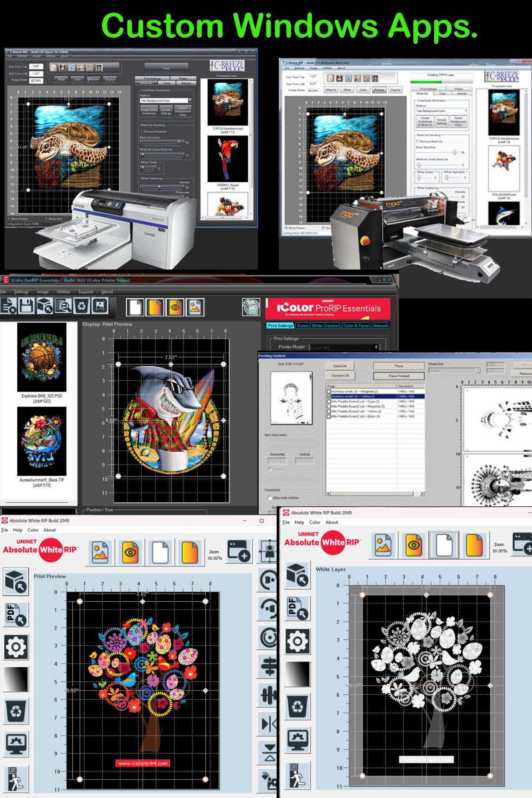Viewport: 532px width, 798px height.
Task: Click the EXIT running man icon in Print Preview window
Action: pos(16,779)
